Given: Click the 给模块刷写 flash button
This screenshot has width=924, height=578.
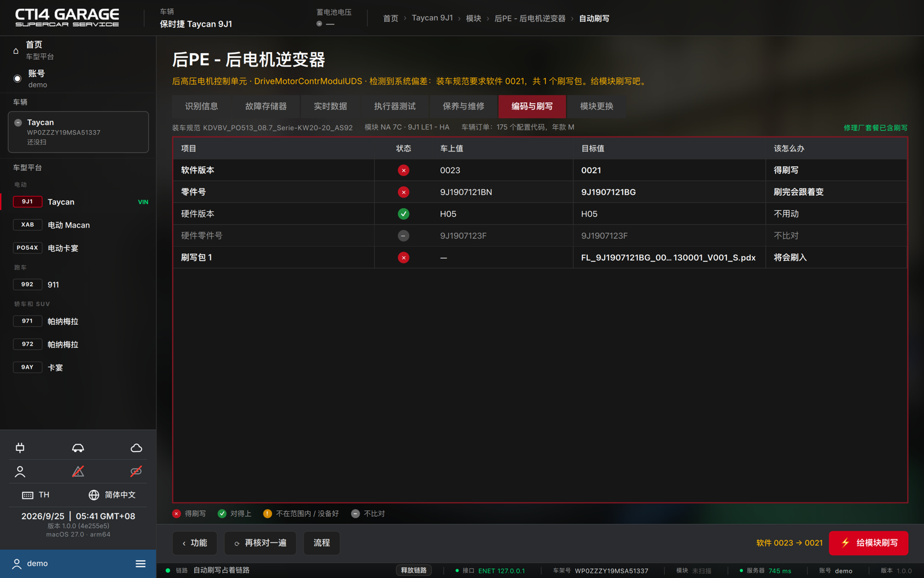Looking at the screenshot, I should coord(869,543).
